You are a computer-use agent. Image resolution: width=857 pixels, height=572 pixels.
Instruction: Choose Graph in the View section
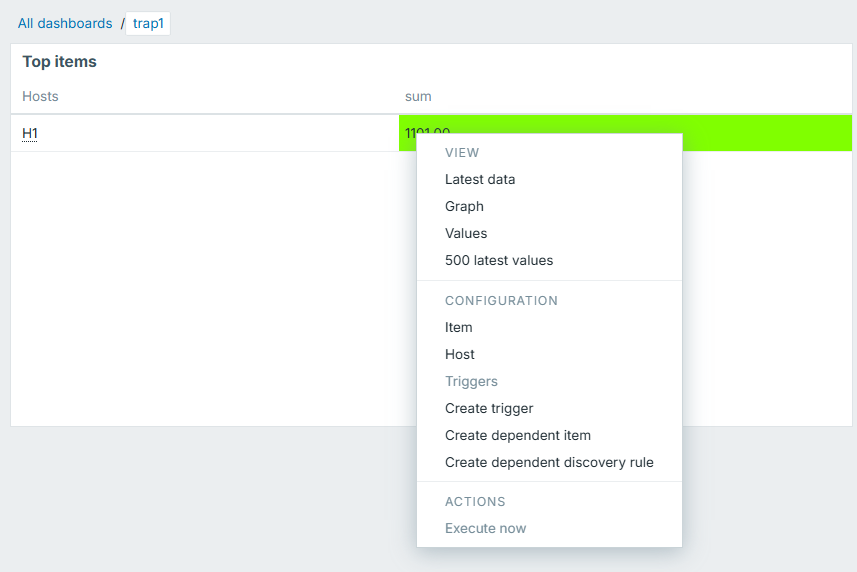464,207
